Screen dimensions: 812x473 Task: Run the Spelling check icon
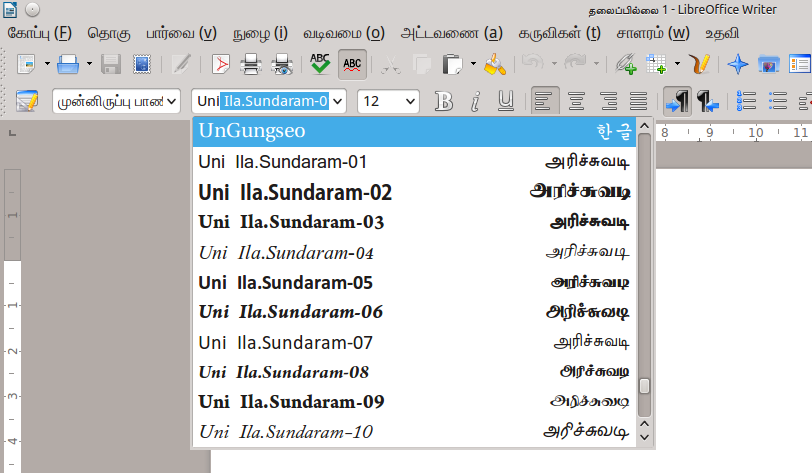[320, 64]
